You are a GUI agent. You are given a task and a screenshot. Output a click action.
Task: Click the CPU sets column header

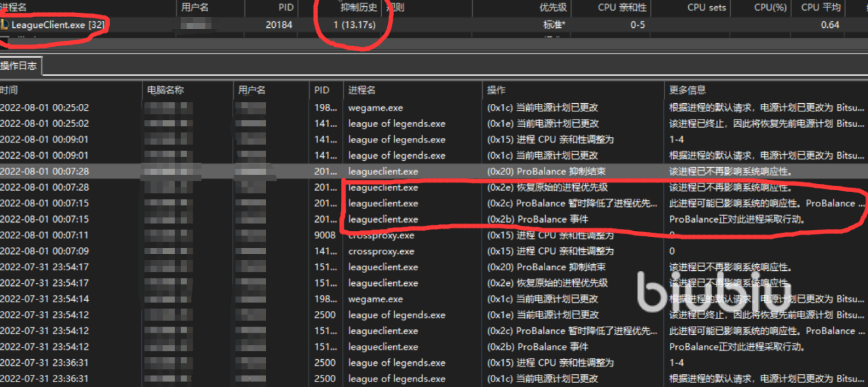click(706, 7)
